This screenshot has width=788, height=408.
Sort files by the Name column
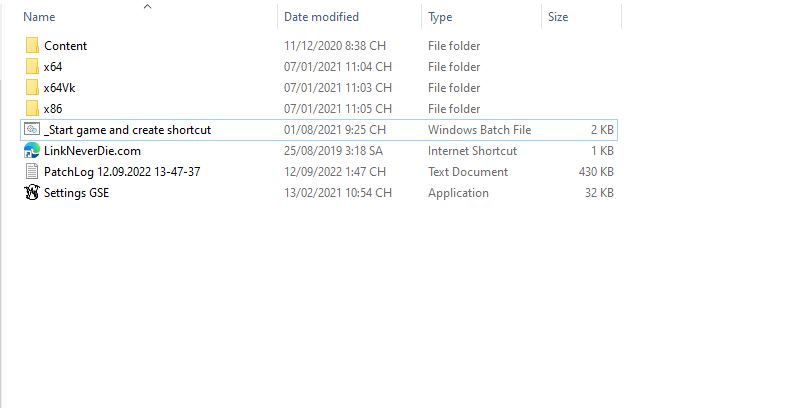tap(40, 17)
